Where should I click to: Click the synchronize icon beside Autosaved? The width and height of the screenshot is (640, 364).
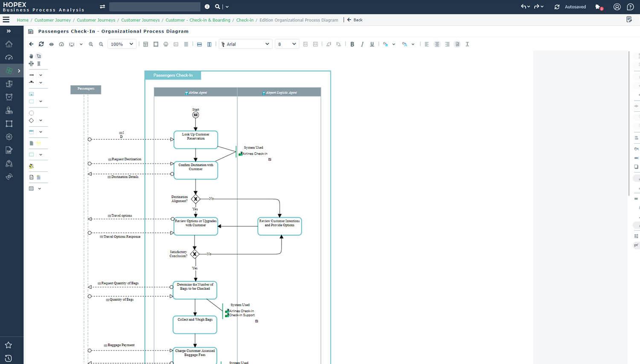(557, 7)
